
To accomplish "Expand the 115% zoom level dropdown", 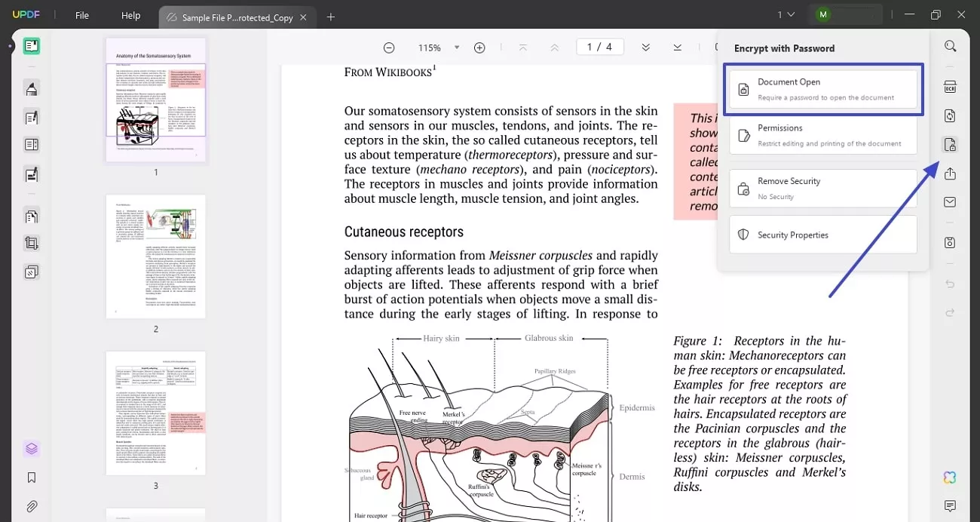I will 456,48.
